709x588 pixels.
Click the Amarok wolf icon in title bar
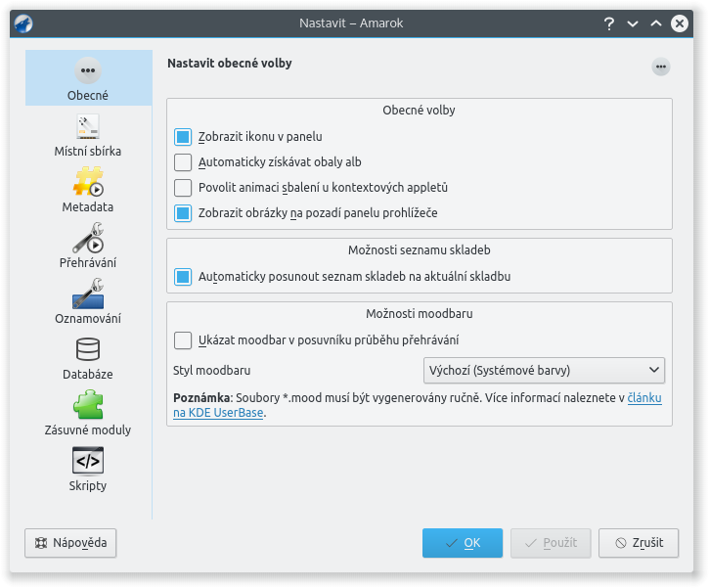(x=23, y=23)
